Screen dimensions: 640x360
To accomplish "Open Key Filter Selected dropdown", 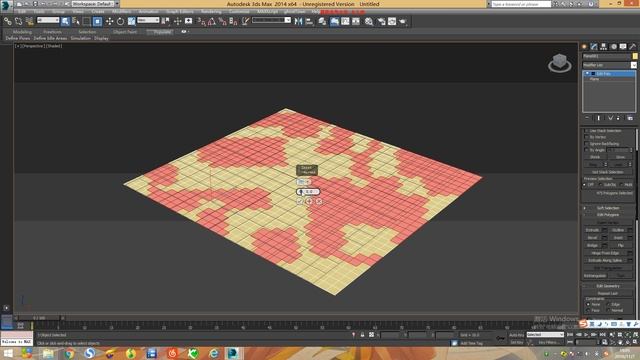I will [545, 335].
